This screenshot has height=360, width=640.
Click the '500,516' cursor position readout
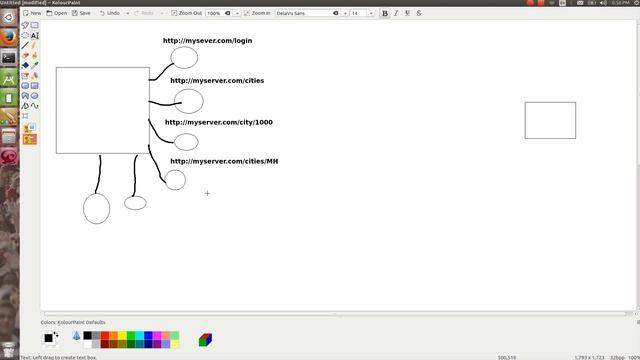click(507, 358)
